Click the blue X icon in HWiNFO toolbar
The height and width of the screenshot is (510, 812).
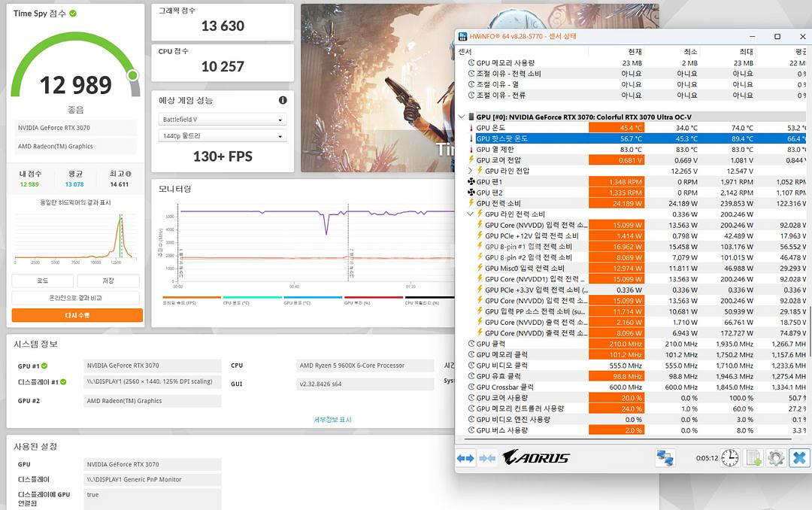pos(799,458)
